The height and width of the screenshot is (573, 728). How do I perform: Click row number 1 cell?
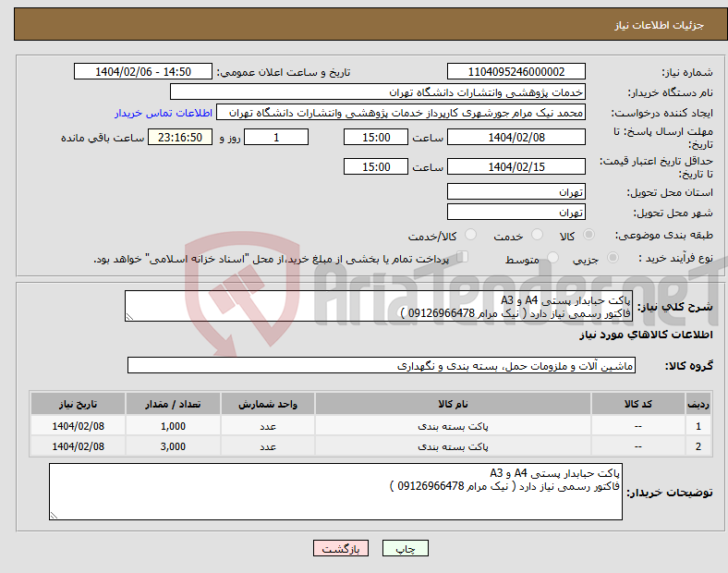(x=698, y=426)
